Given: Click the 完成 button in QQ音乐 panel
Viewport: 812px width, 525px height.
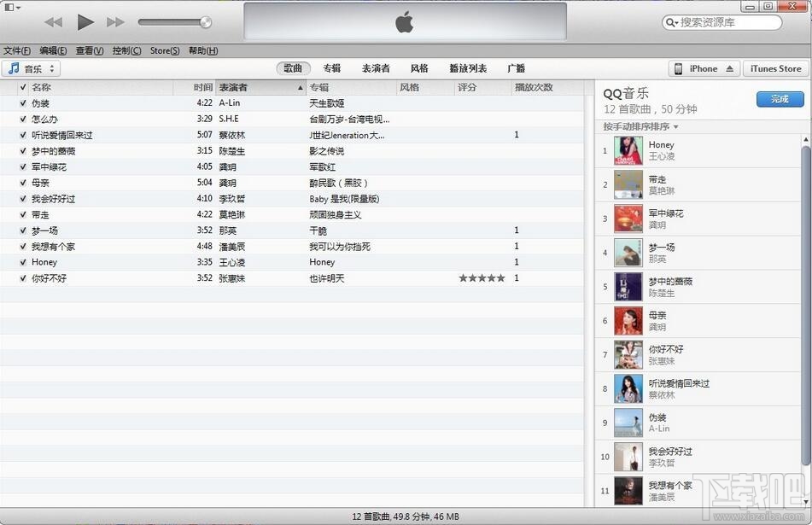Looking at the screenshot, I should pos(779,99).
